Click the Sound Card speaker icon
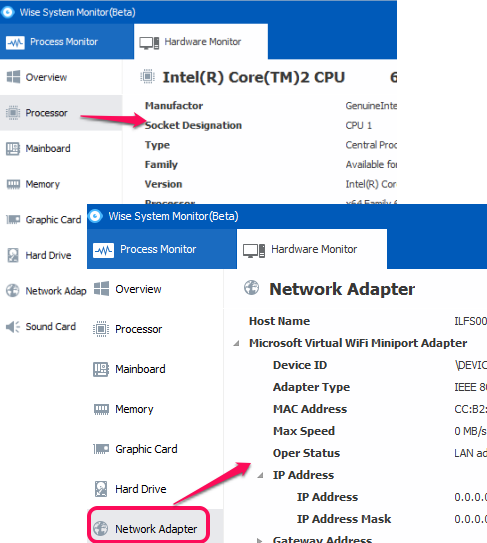Image resolution: width=487 pixels, height=543 pixels. (x=13, y=327)
